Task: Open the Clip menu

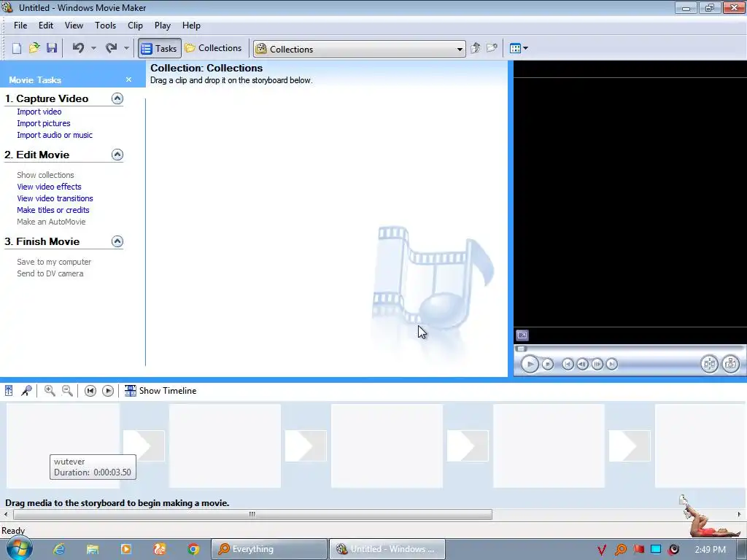Action: (x=135, y=26)
